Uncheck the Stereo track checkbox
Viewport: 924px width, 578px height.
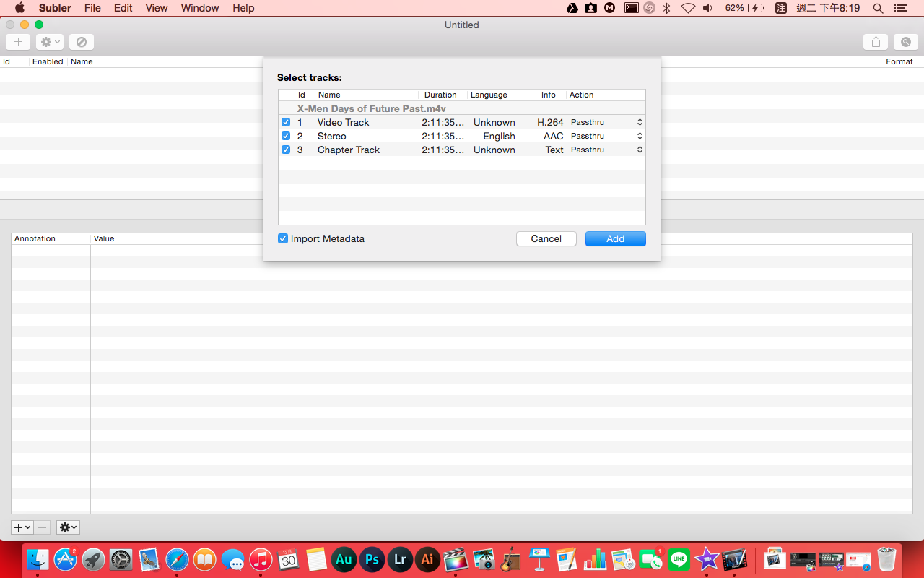[286, 136]
